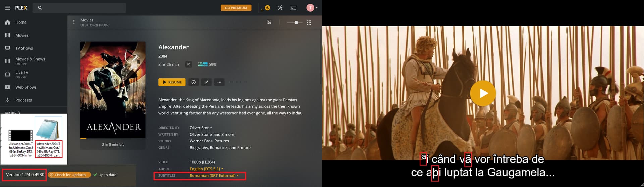Click the 2004 release year

[163, 56]
